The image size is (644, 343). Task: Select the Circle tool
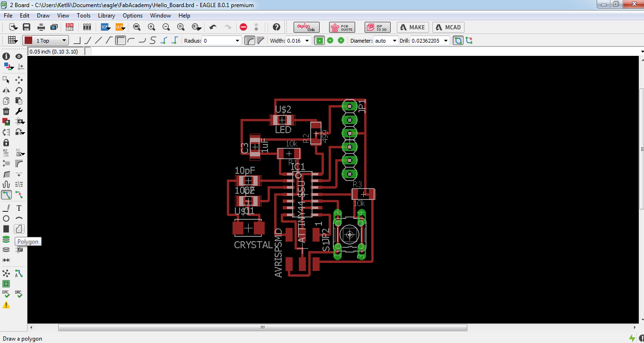[x=6, y=218]
